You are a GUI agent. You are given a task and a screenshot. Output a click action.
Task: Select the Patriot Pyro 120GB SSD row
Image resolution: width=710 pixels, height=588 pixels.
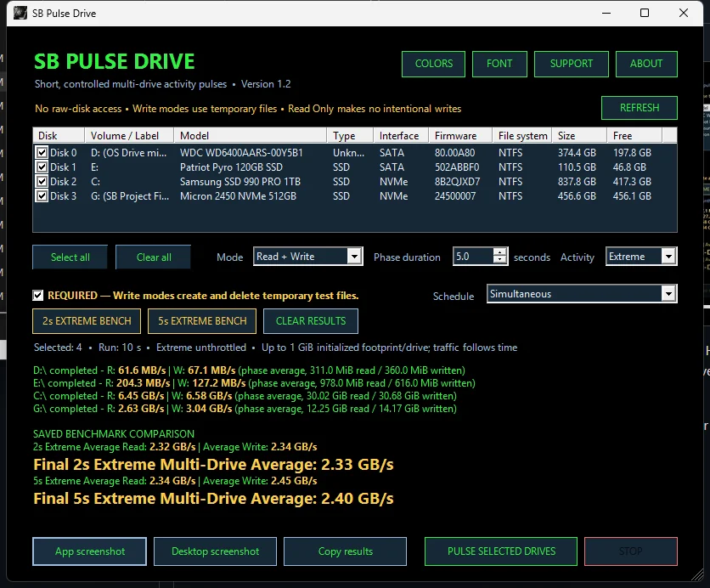click(x=355, y=167)
